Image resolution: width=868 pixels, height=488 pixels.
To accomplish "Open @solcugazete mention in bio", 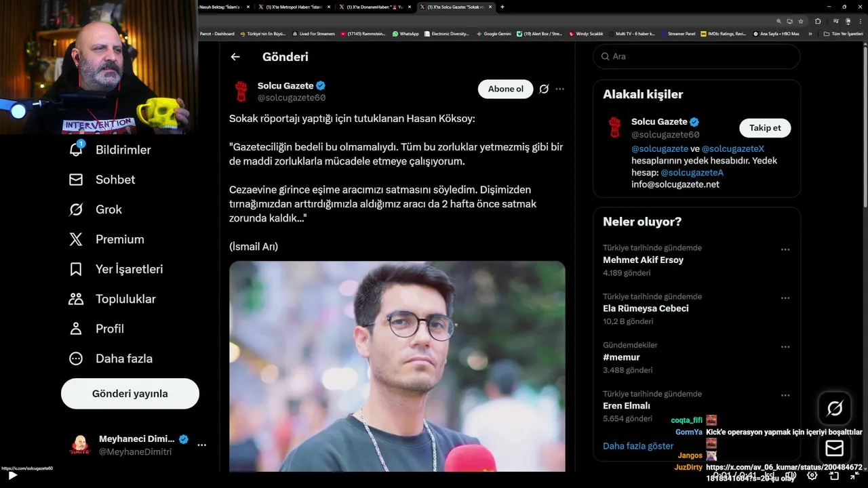I will pos(660,148).
